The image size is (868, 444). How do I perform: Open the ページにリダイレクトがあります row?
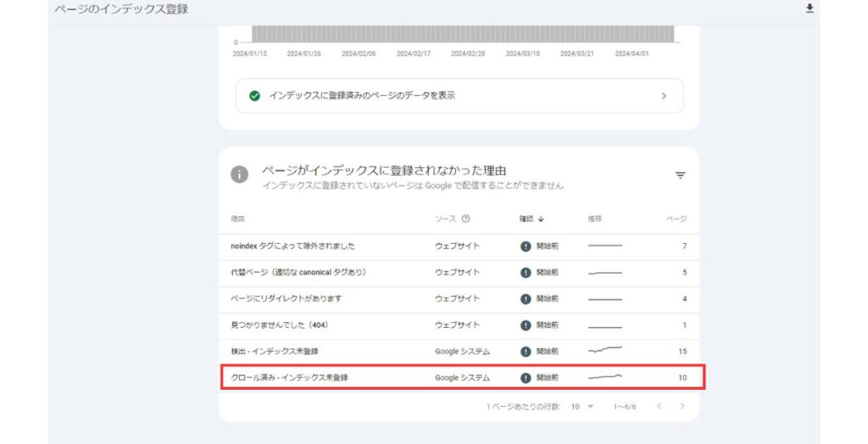[x=459, y=299]
